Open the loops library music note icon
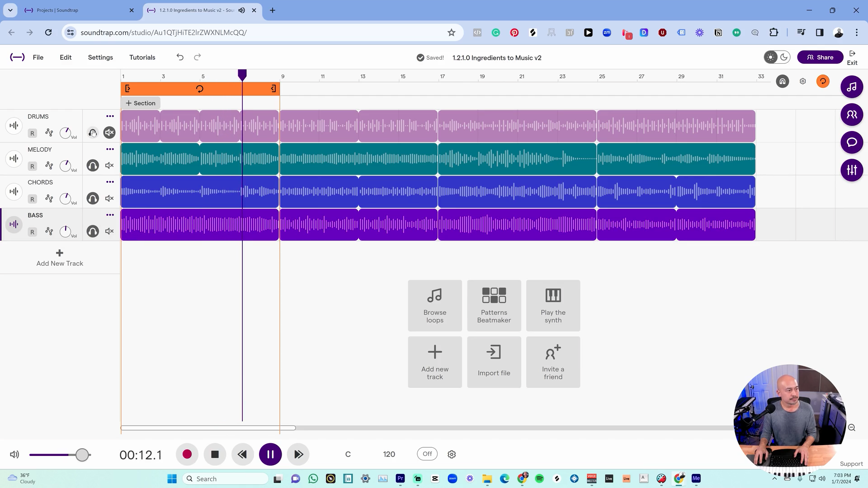Screen dimensions: 868x488 (x=852, y=87)
